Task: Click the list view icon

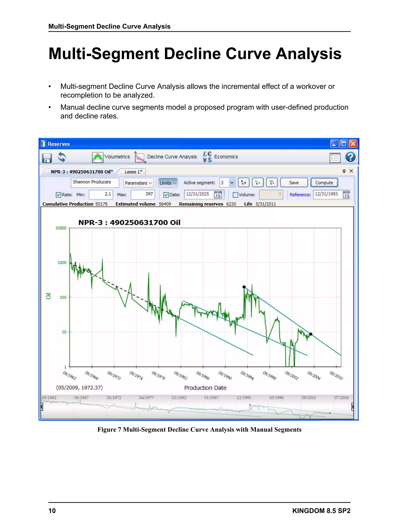Action: (335, 158)
